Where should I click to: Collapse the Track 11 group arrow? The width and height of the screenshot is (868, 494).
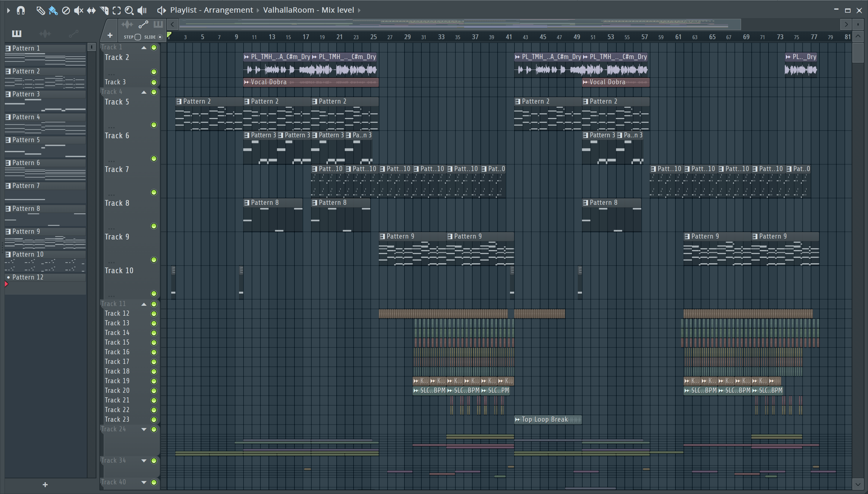pos(144,304)
